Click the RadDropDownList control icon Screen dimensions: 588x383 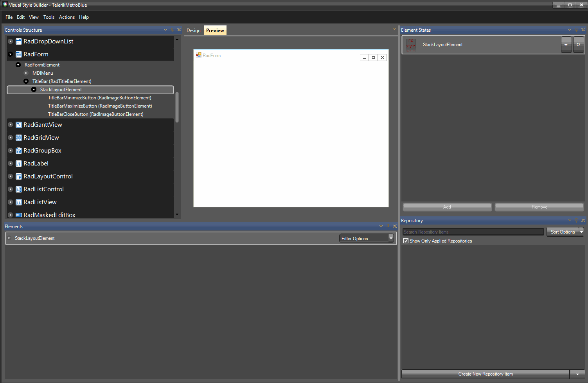click(x=18, y=41)
